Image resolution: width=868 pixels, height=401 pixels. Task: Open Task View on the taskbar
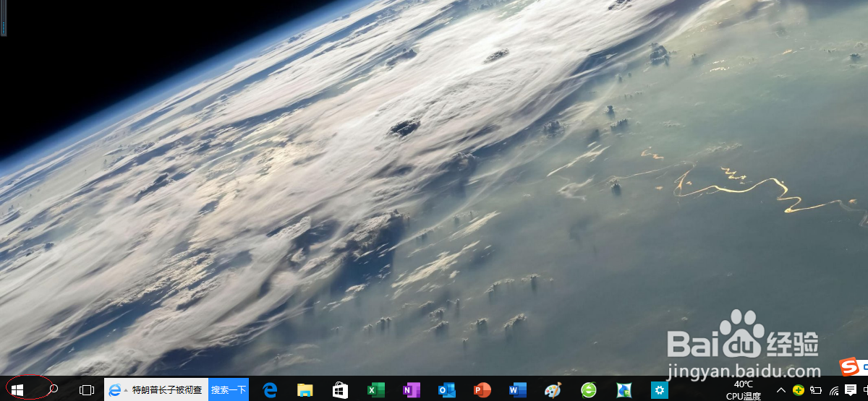pyautogui.click(x=87, y=390)
